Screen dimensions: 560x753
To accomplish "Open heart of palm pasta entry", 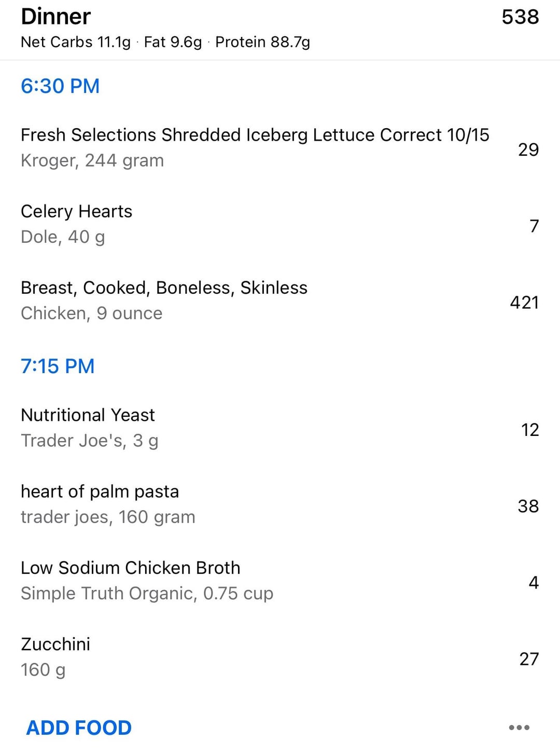I will [280, 504].
